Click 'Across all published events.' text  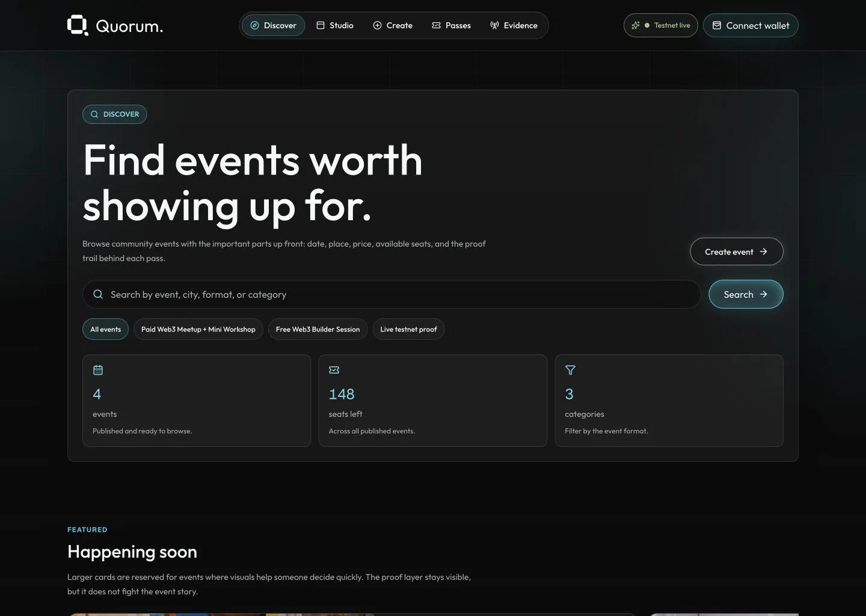click(372, 431)
